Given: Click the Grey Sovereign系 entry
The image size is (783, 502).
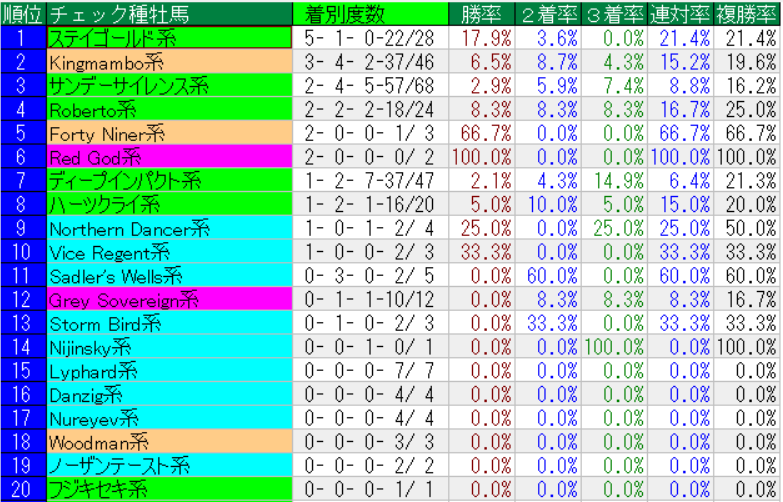Looking at the screenshot, I should (x=169, y=299).
